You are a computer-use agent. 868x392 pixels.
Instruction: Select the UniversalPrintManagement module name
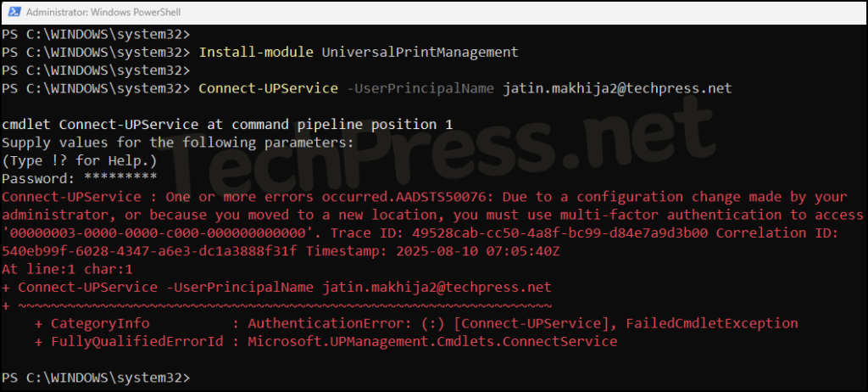click(x=420, y=52)
